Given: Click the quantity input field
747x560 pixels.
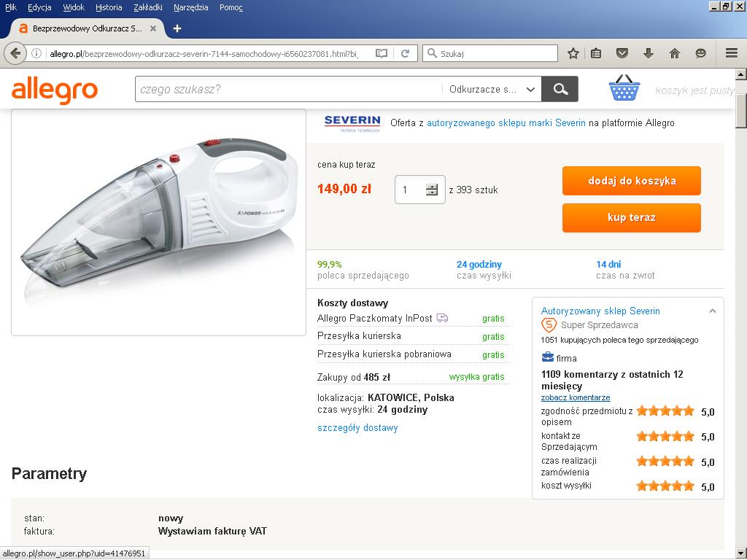Looking at the screenshot, I should click(419, 190).
